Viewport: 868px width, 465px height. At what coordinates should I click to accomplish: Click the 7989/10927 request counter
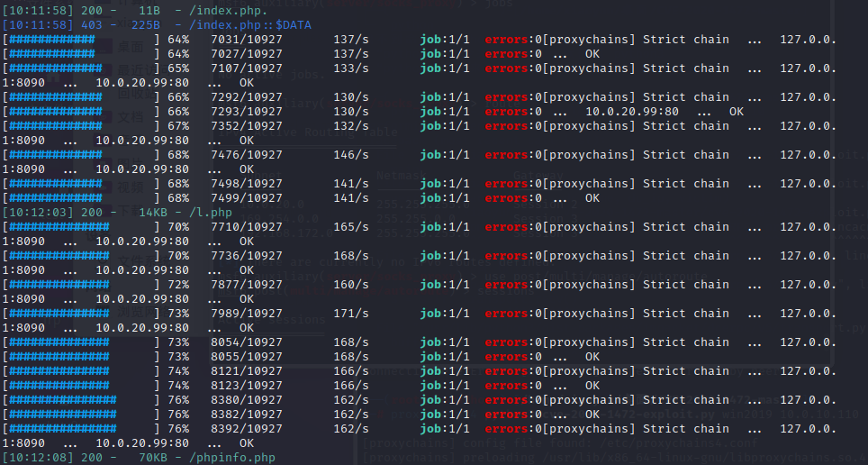(x=246, y=314)
